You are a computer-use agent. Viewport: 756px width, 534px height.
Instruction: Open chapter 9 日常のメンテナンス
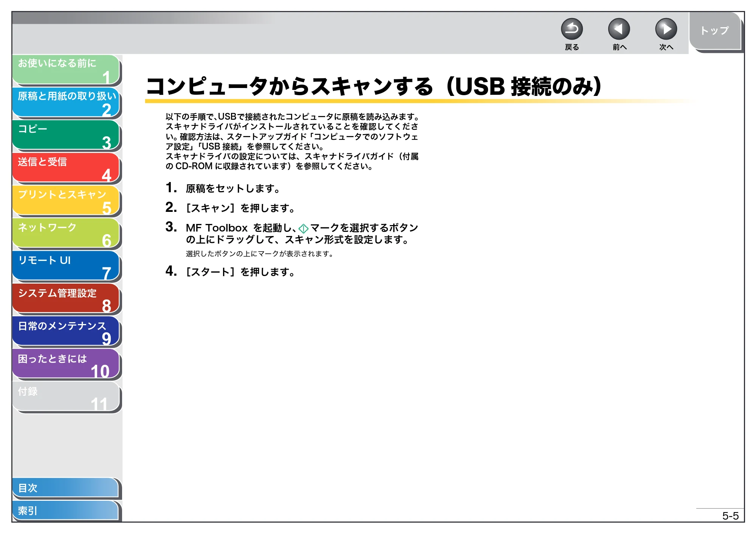[x=66, y=332]
